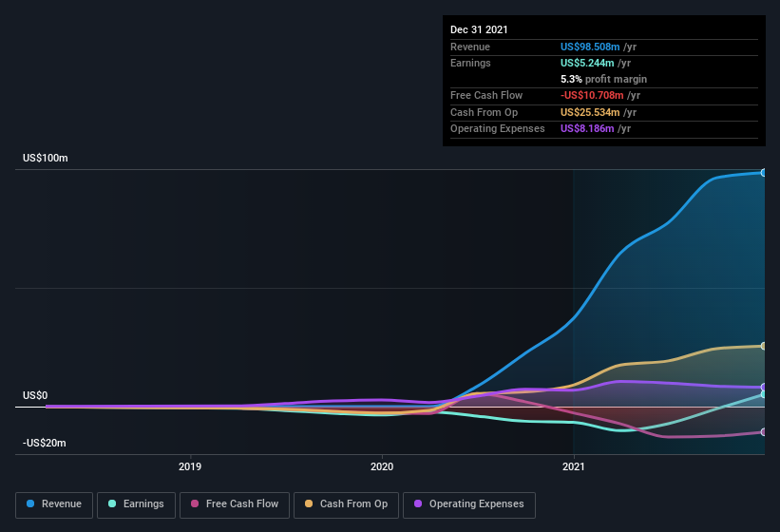Click the 2021 x-axis label
The width and height of the screenshot is (780, 532).
pyautogui.click(x=574, y=466)
